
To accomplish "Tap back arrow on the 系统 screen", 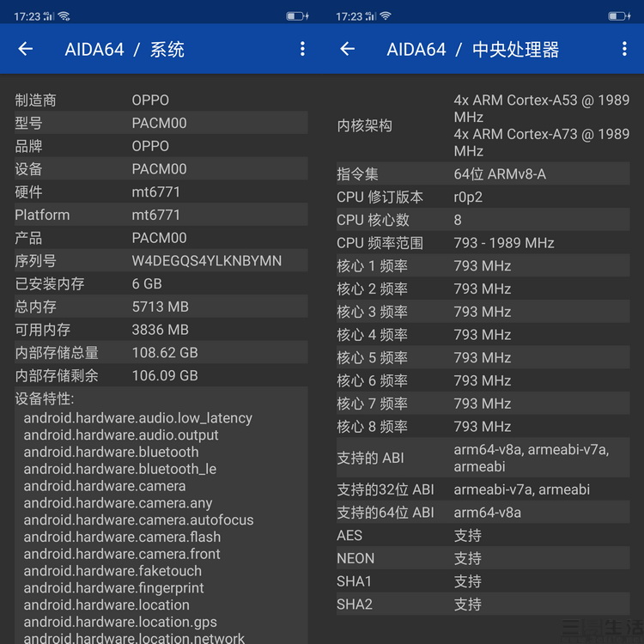I will coord(26,49).
